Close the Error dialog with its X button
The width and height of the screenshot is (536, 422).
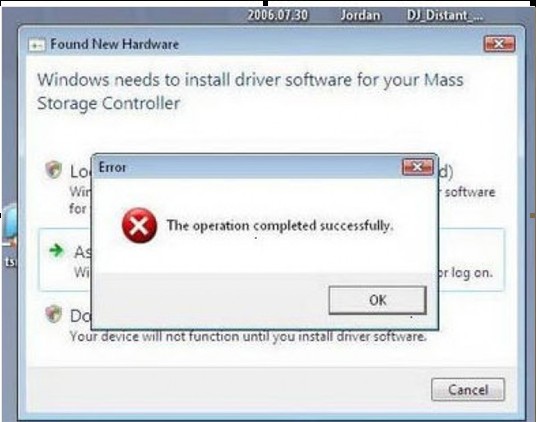click(418, 167)
